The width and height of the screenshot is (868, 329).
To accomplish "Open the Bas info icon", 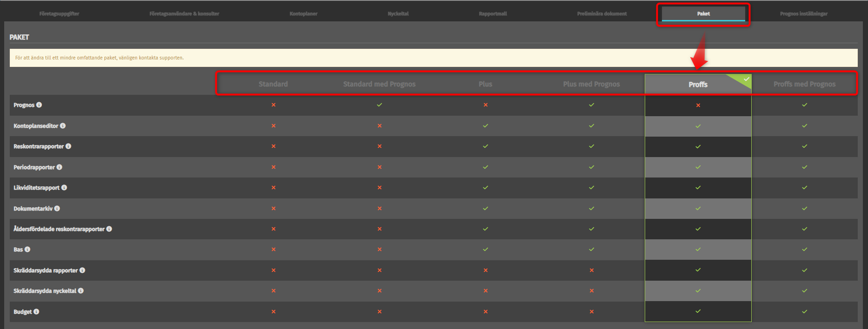I will [x=27, y=250].
